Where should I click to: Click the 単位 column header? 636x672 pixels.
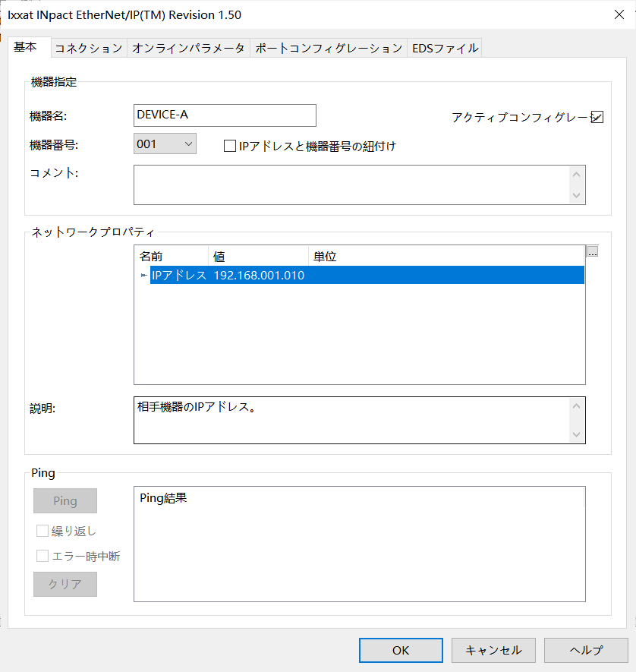[446, 257]
